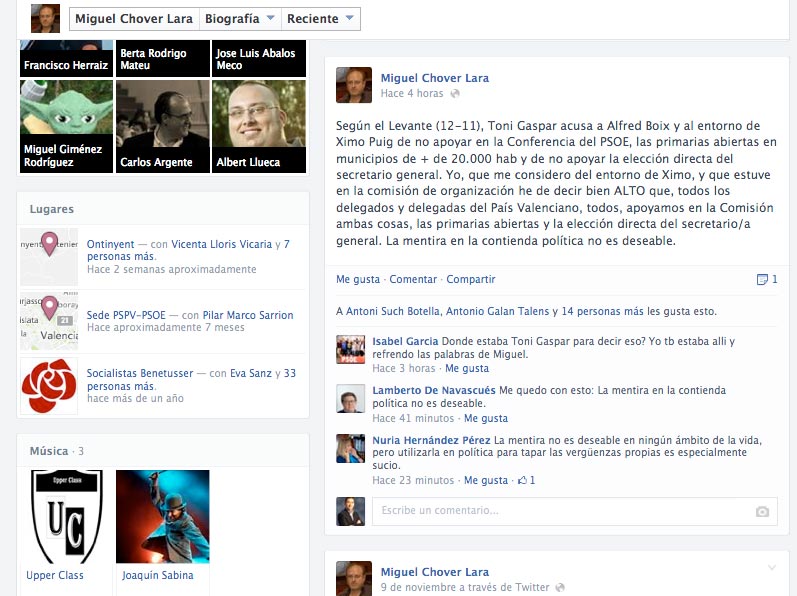Click 'Hace 41 minutos' comment timestamp
This screenshot has height=596, width=797.
click(x=413, y=418)
